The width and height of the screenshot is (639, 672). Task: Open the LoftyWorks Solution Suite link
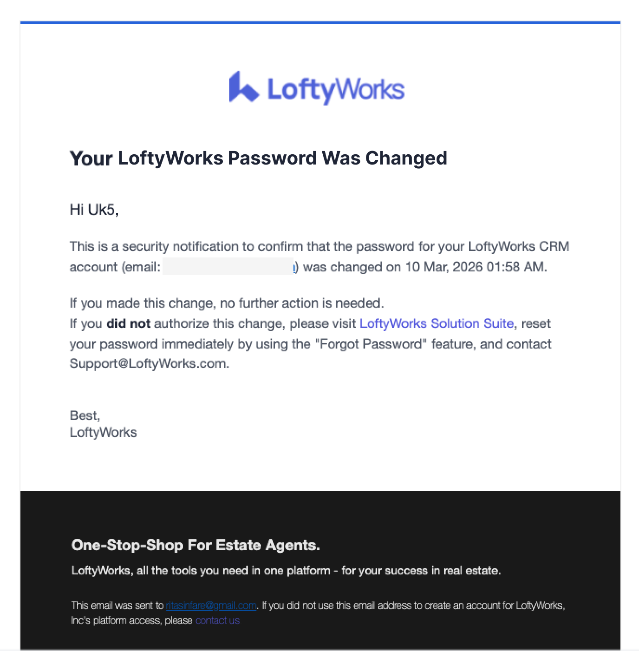(437, 323)
